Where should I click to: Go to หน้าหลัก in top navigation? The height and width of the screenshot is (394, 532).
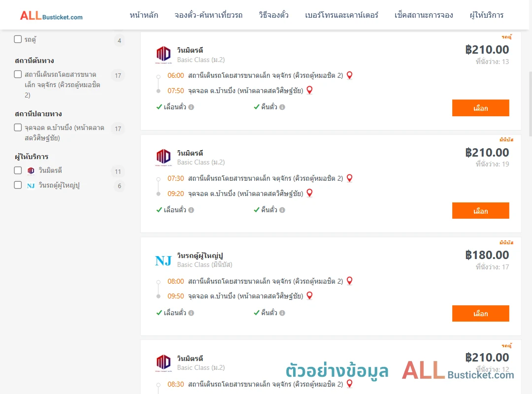click(144, 15)
